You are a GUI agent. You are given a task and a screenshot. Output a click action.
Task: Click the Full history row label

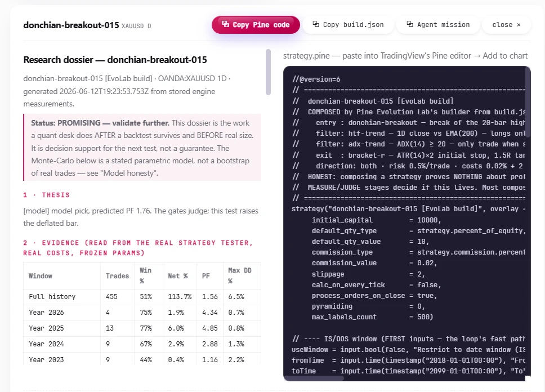pos(52,297)
